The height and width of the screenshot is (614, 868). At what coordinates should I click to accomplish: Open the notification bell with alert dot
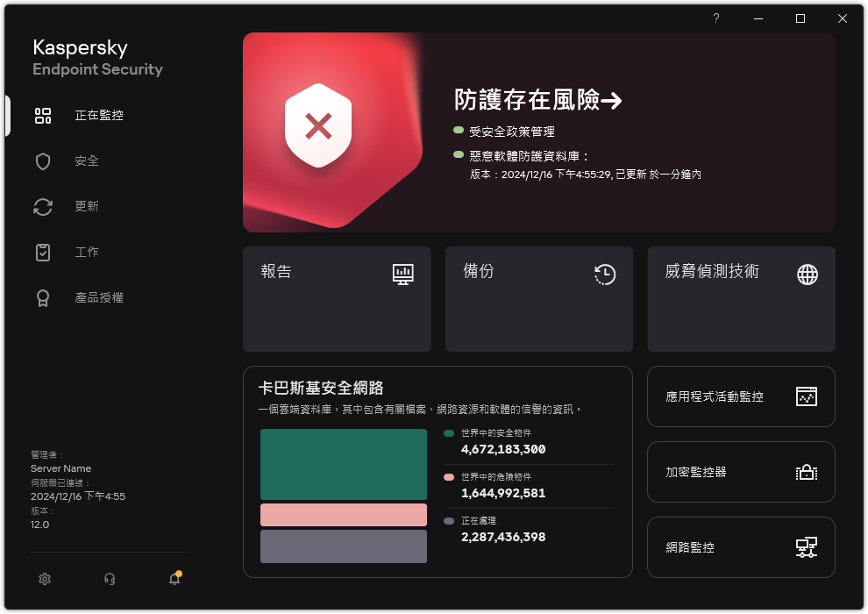coord(174,579)
